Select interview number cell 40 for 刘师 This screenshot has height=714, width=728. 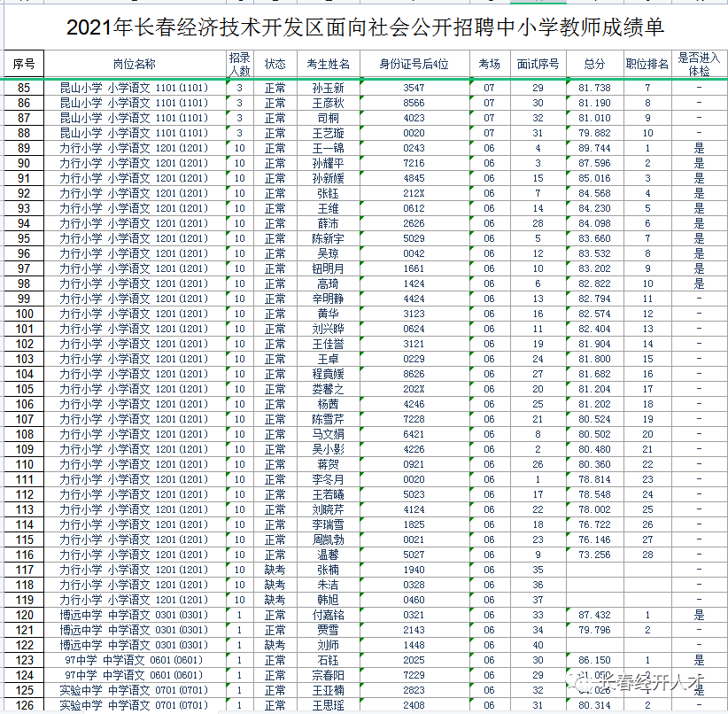point(538,645)
